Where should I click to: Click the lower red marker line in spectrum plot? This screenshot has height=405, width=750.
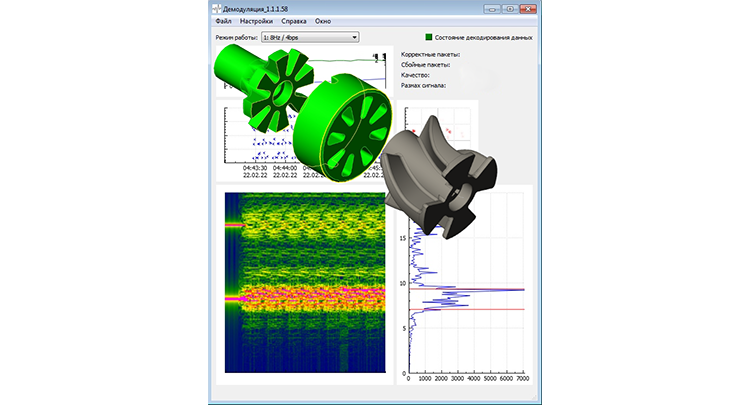[470, 309]
